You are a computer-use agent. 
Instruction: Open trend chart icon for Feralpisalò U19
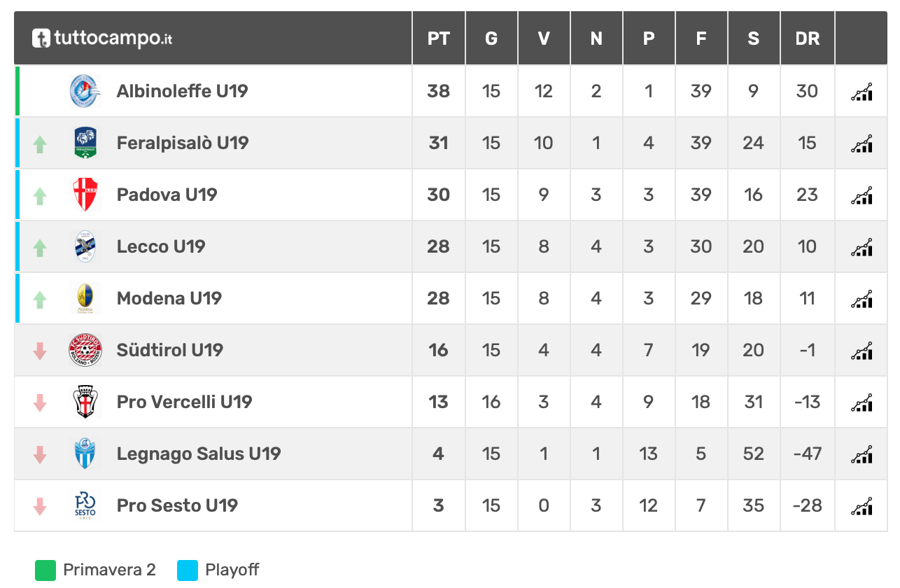coord(862,143)
